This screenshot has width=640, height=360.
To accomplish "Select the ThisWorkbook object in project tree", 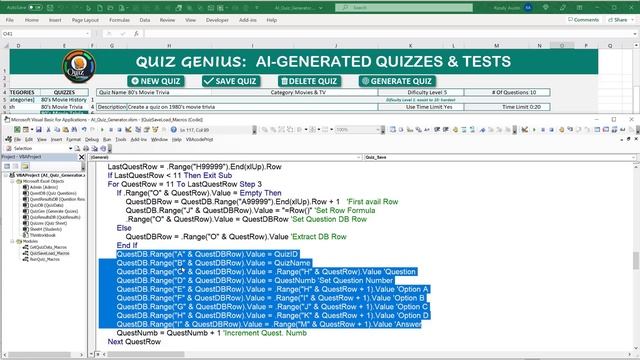I will 42,235.
